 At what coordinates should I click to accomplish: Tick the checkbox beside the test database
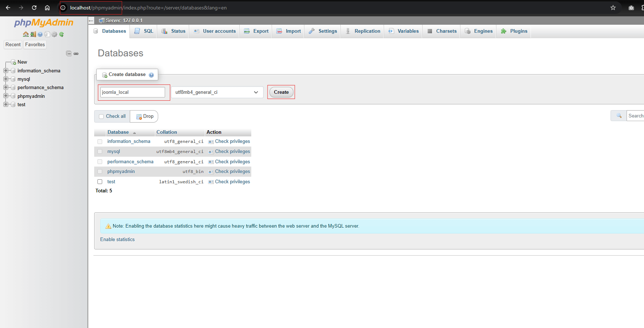[x=100, y=181]
